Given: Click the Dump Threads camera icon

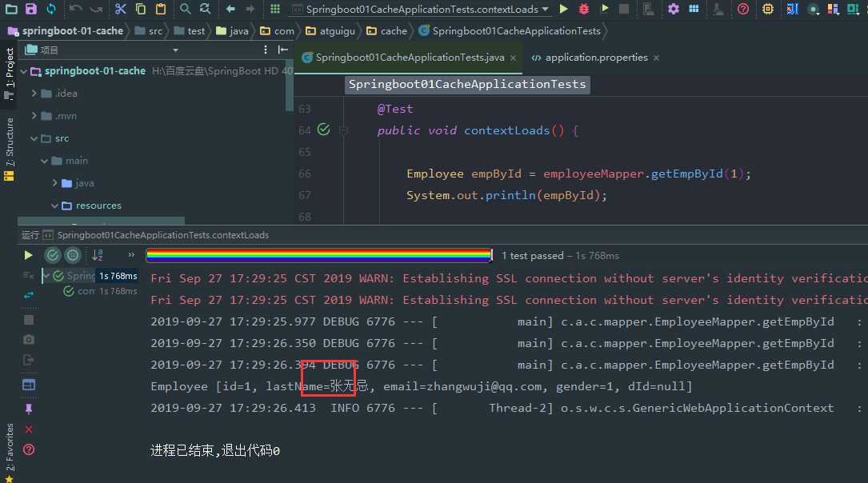Looking at the screenshot, I should point(29,340).
